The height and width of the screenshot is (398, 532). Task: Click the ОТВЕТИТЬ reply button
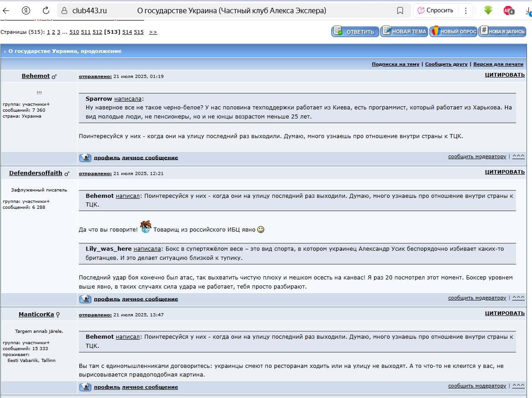[355, 31]
